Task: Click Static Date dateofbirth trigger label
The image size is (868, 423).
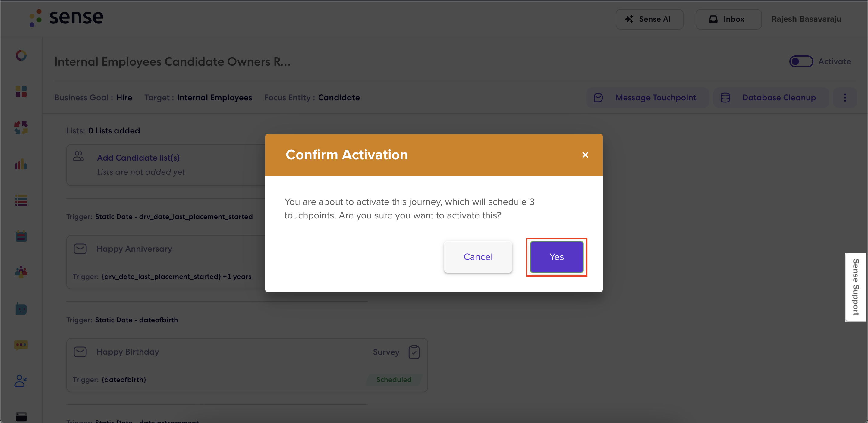Action: tap(137, 320)
